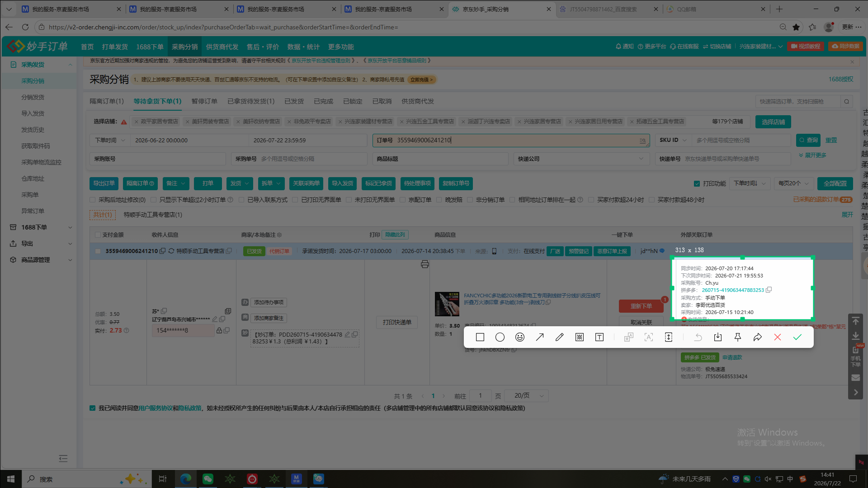Select the text annotation tool
This screenshot has height=488, width=868.
[x=599, y=337]
